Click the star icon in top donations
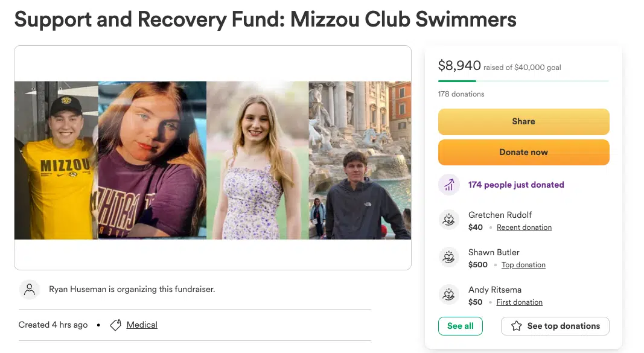The height and width of the screenshot is (353, 644). click(517, 326)
